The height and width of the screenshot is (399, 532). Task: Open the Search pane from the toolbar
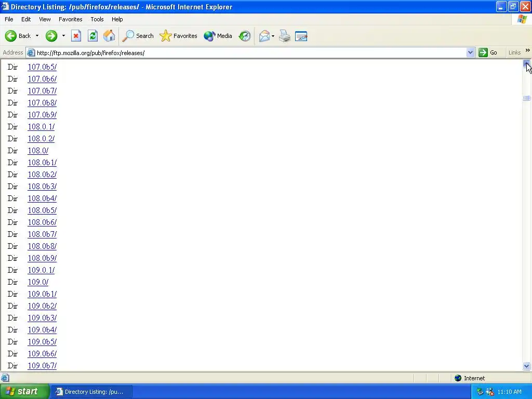click(138, 36)
